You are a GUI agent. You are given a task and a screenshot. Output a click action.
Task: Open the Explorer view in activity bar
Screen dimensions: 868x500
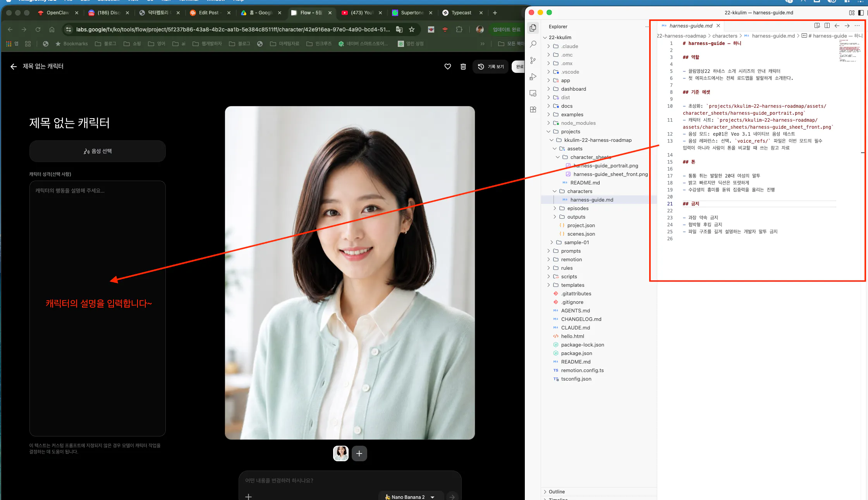533,28
